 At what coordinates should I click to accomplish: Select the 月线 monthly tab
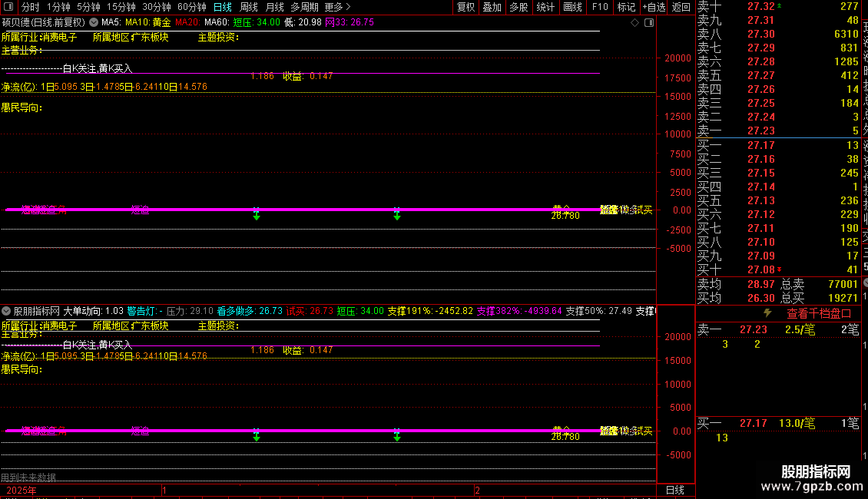(x=274, y=7)
